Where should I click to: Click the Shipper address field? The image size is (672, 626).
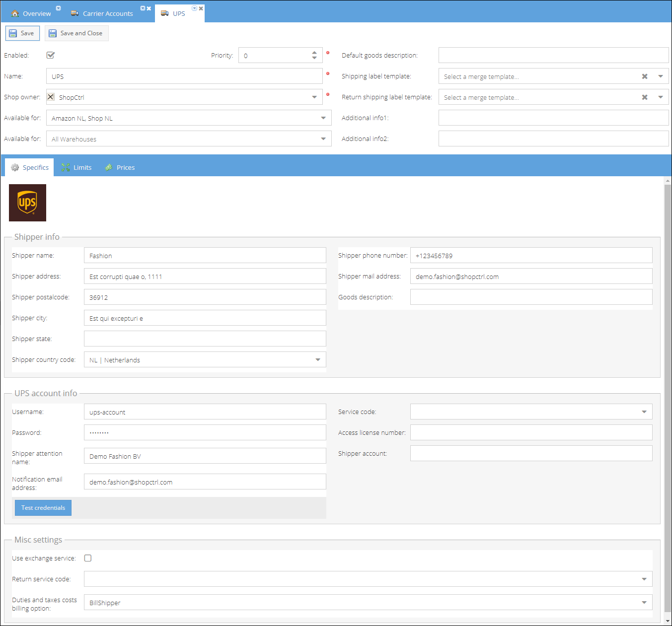(x=205, y=276)
